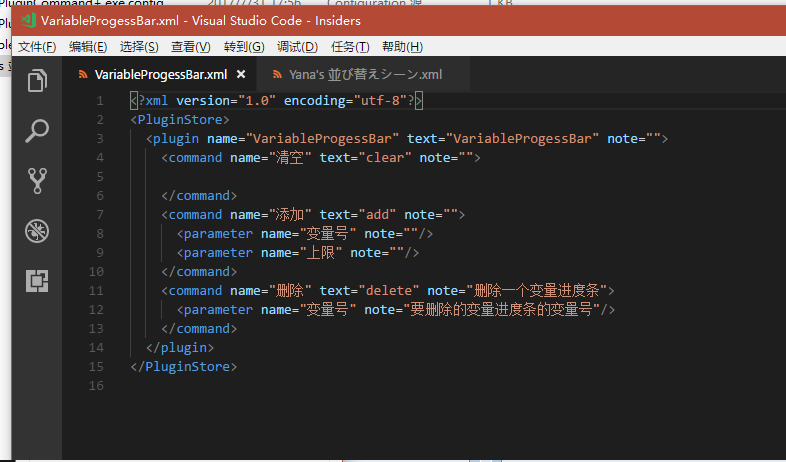Switch to VariableProgessBar.xml tab
786x462 pixels.
point(161,75)
